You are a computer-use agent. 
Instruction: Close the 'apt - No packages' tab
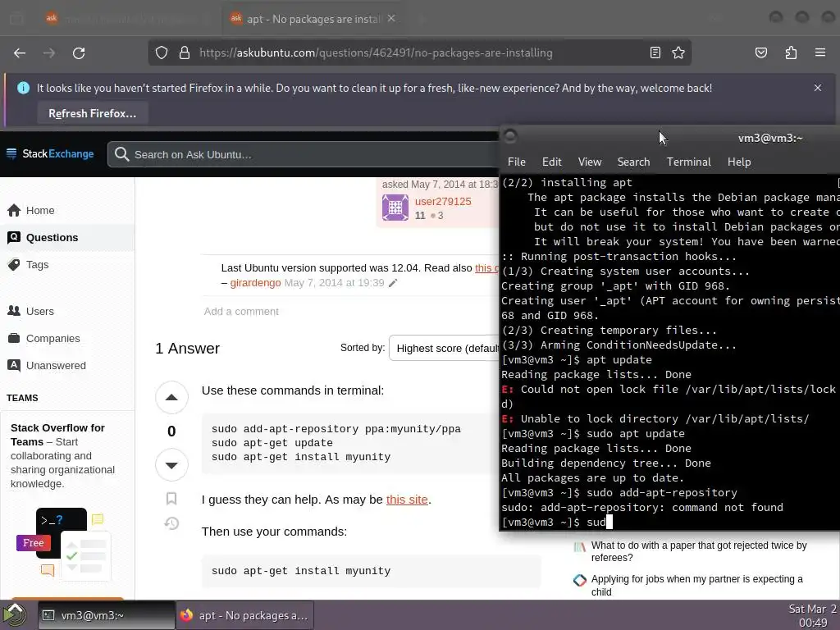[391, 19]
